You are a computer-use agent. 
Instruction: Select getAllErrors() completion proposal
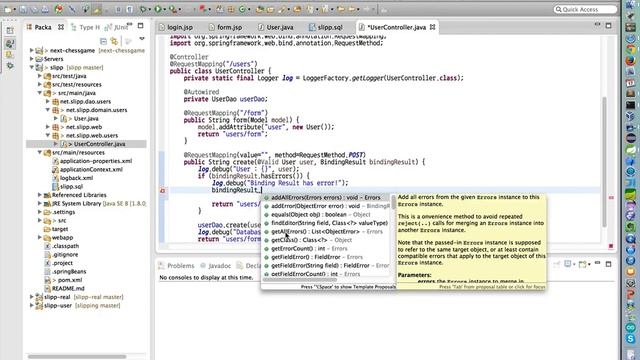[x=326, y=231]
